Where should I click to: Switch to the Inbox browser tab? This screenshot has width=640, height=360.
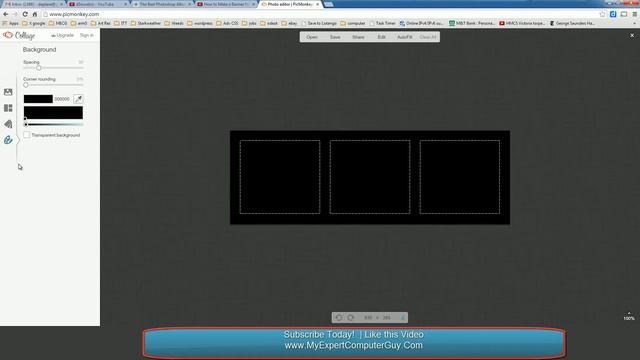pos(33,4)
